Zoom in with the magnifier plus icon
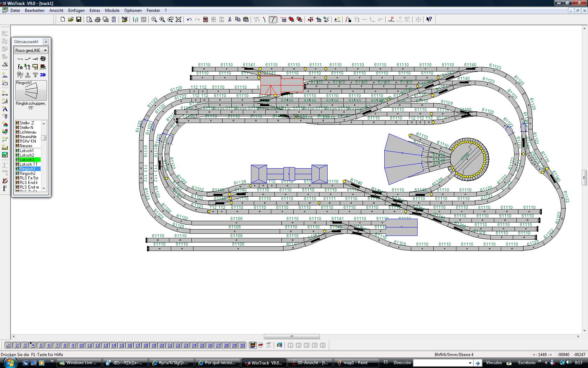Screen dimensions: 588x368 tap(162, 19)
